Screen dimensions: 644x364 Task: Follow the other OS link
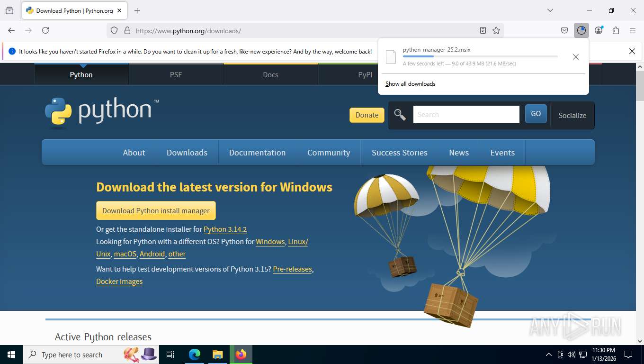(x=177, y=254)
